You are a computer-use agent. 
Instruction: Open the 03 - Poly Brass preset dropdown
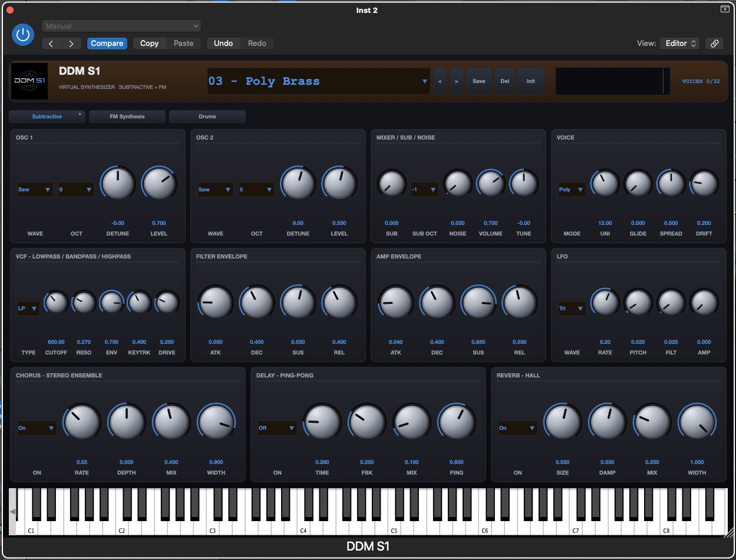318,81
